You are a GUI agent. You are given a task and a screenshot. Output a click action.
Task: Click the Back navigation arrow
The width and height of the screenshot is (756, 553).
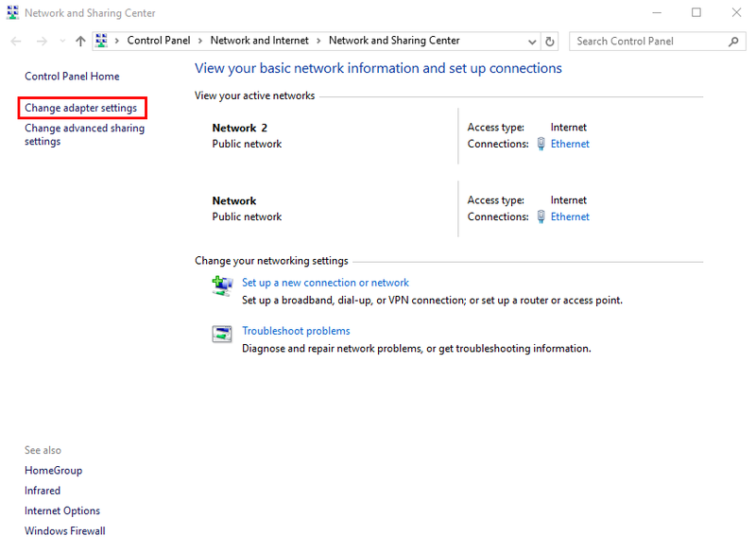pos(16,42)
